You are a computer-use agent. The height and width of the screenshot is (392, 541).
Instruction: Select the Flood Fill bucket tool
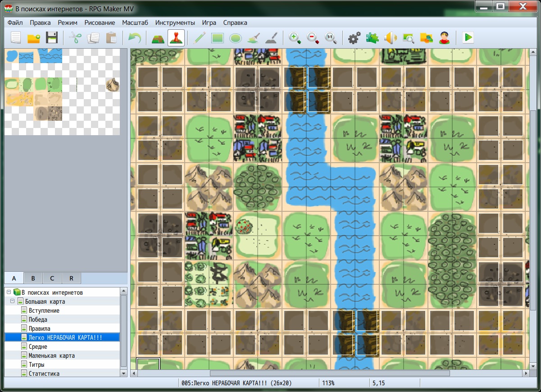point(253,38)
